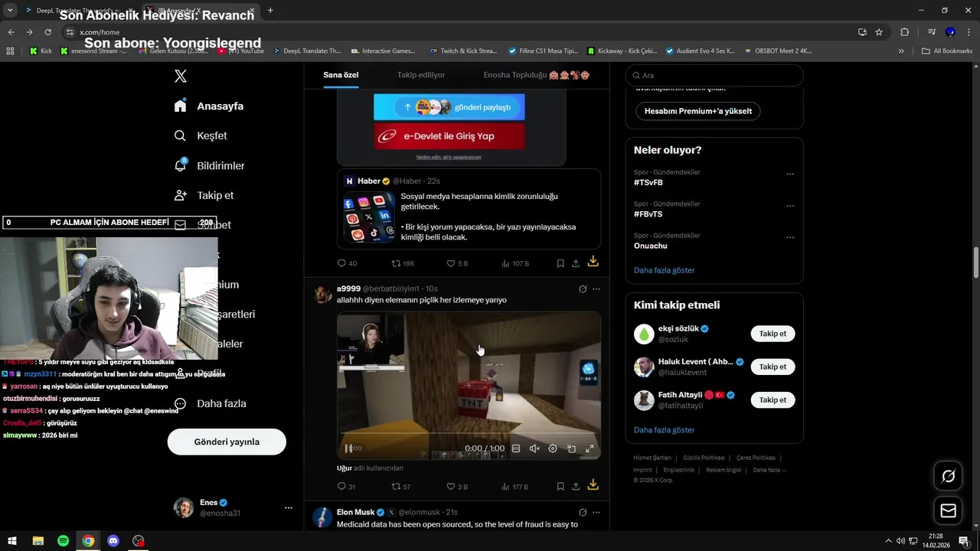This screenshot has height=551, width=980.
Task: Pause the playing video
Action: tap(348, 448)
